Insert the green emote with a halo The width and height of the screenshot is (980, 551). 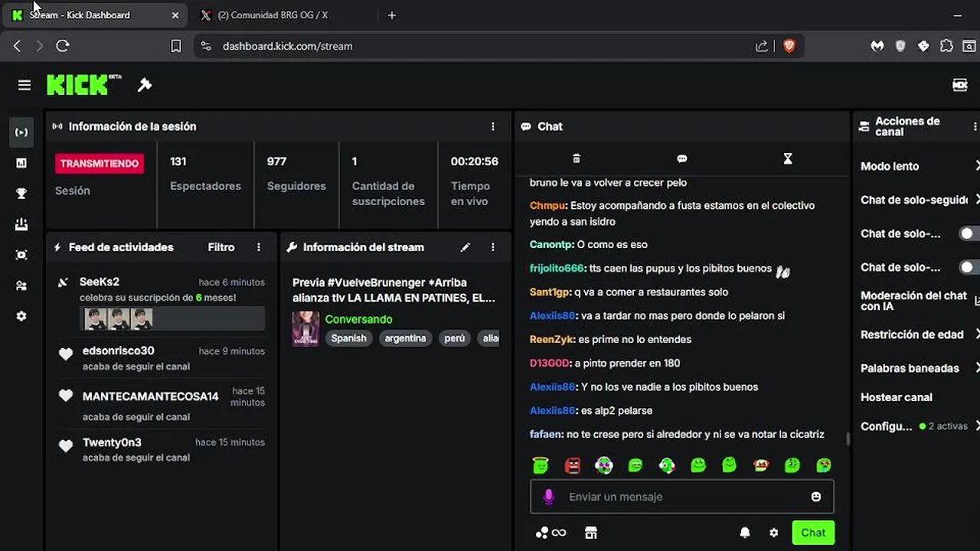pyautogui.click(x=541, y=465)
